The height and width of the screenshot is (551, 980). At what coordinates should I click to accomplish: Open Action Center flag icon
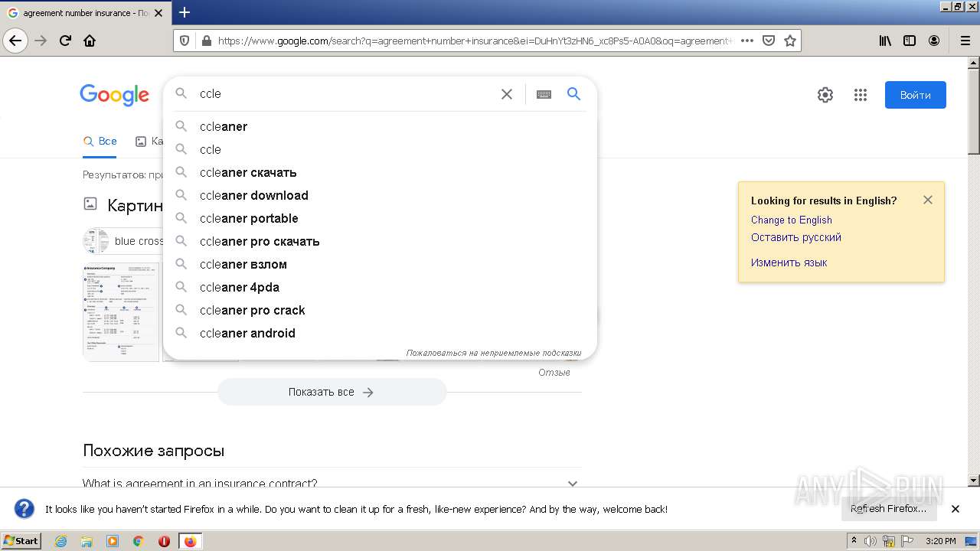906,541
